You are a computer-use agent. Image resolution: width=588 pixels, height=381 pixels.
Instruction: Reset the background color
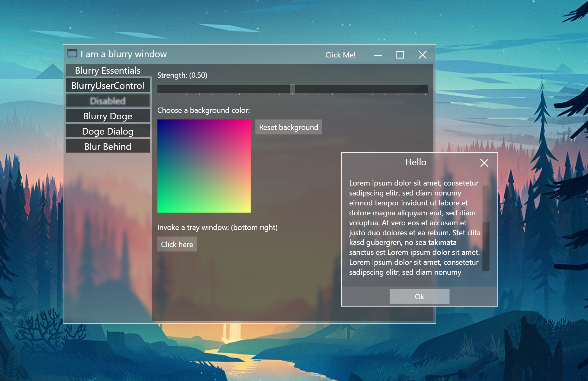coord(289,127)
